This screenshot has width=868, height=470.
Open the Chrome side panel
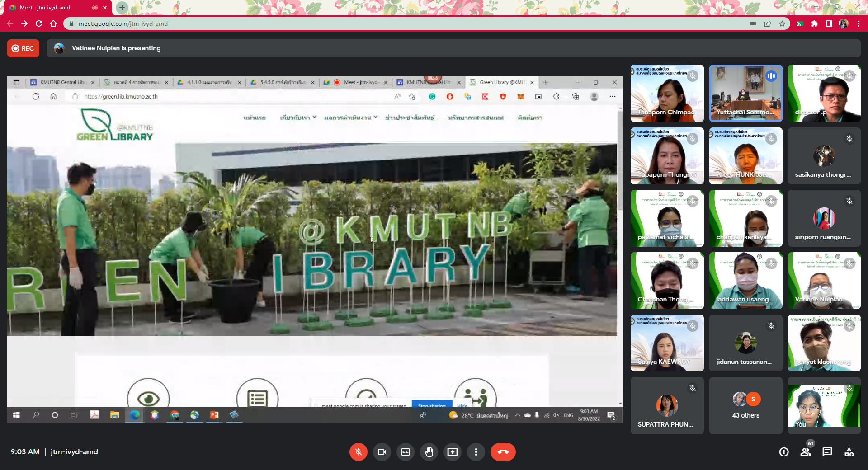click(x=829, y=23)
